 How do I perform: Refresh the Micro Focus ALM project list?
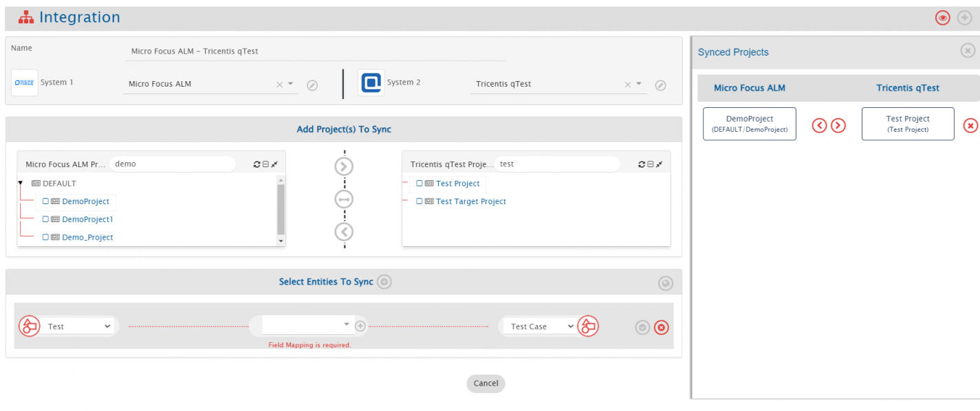click(x=257, y=164)
